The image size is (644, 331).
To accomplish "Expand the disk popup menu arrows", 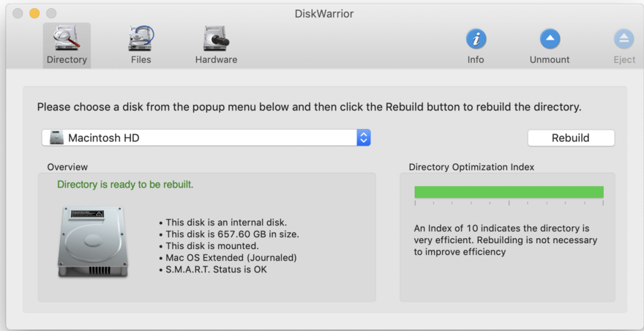I will 364,138.
